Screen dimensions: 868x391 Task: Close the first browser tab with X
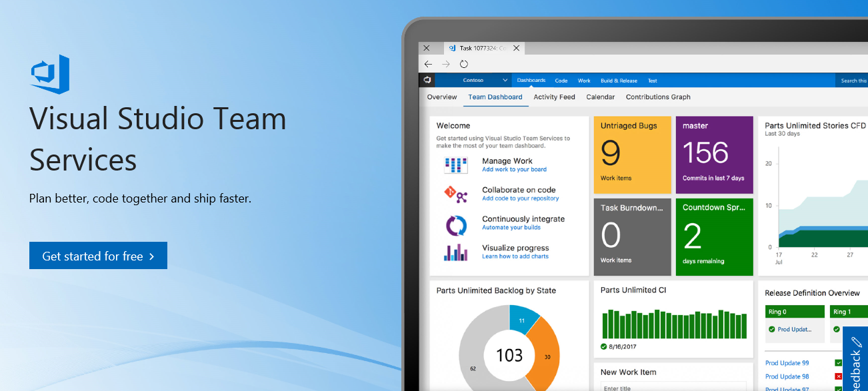tap(427, 48)
